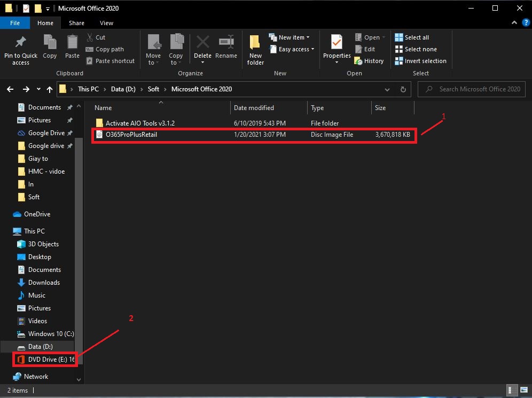Click the Delete icon in Organize group

(202, 42)
